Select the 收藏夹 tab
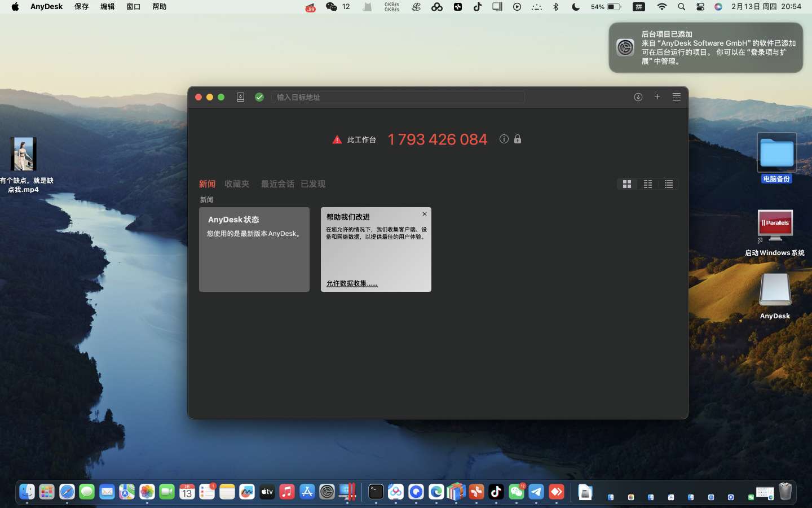The image size is (812, 508). pyautogui.click(x=237, y=184)
